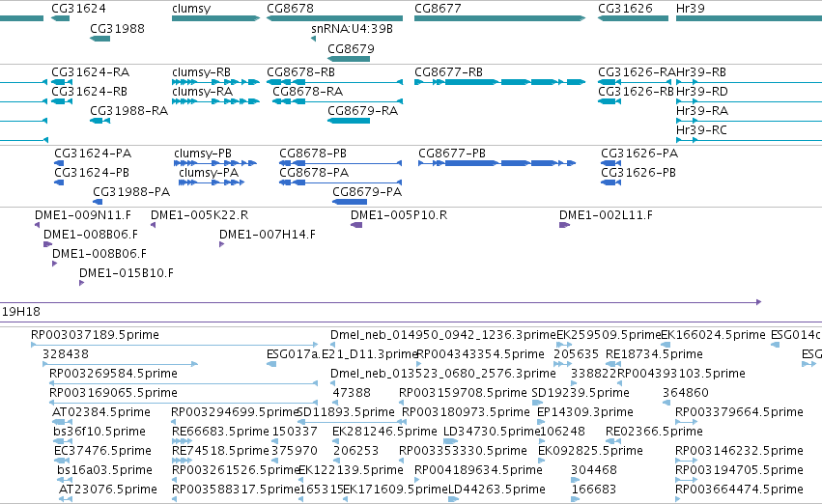Image resolution: width=822 pixels, height=504 pixels.
Task: Click transcript label CG31988-RA
Action: [x=129, y=111]
